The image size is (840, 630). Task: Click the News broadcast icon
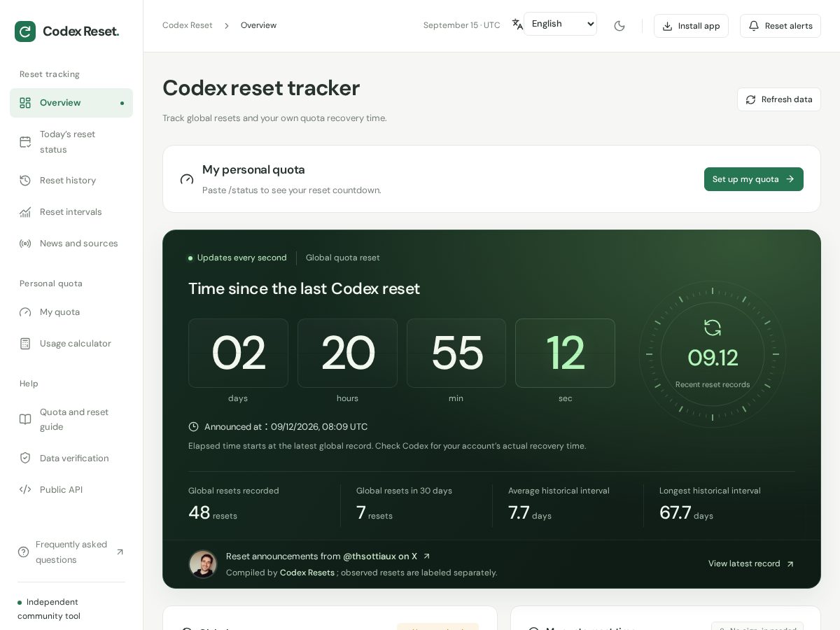[x=25, y=244]
